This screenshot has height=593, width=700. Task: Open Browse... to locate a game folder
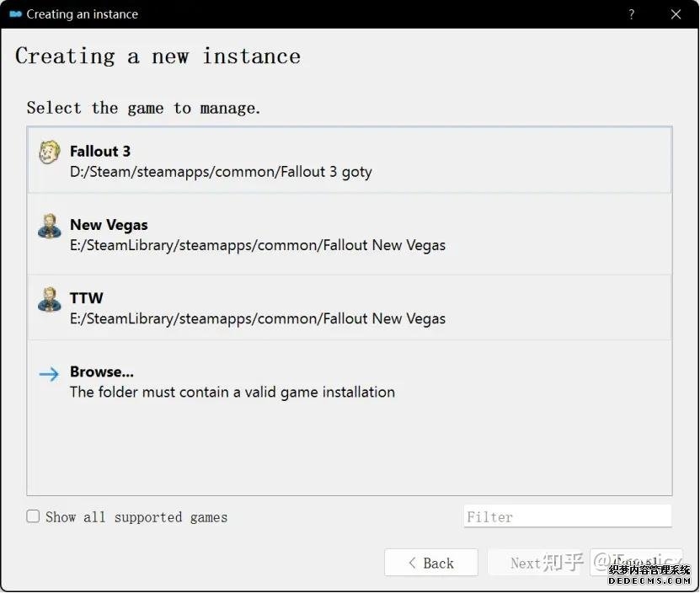tap(102, 371)
